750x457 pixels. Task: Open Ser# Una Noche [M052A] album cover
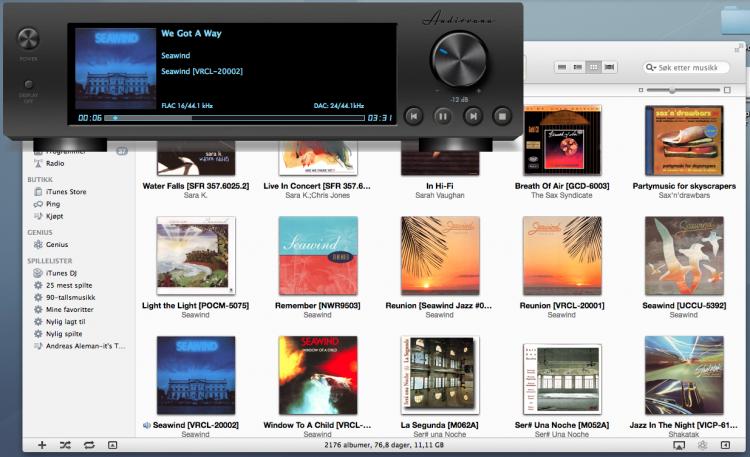[562, 378]
